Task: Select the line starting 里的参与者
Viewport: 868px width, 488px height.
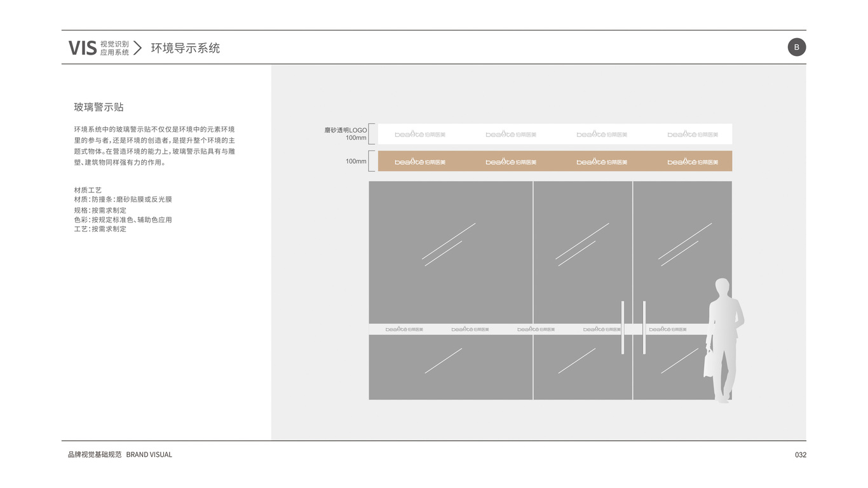Action: pyautogui.click(x=154, y=140)
